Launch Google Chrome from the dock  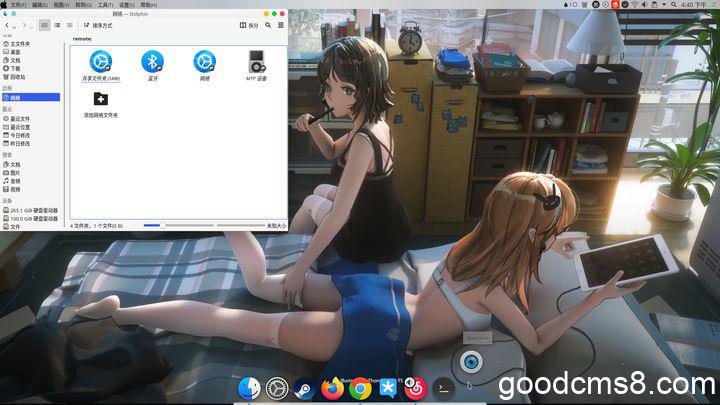pos(360,388)
